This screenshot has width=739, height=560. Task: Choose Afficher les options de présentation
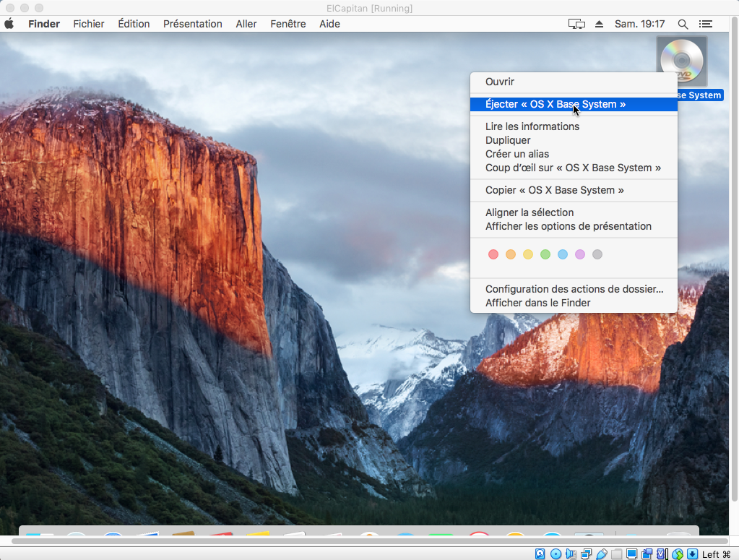574,226
